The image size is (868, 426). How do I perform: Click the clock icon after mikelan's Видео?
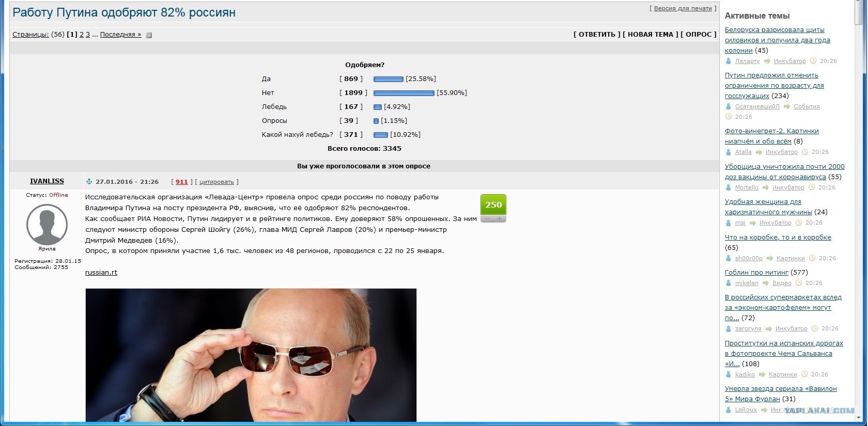pyautogui.click(x=799, y=283)
